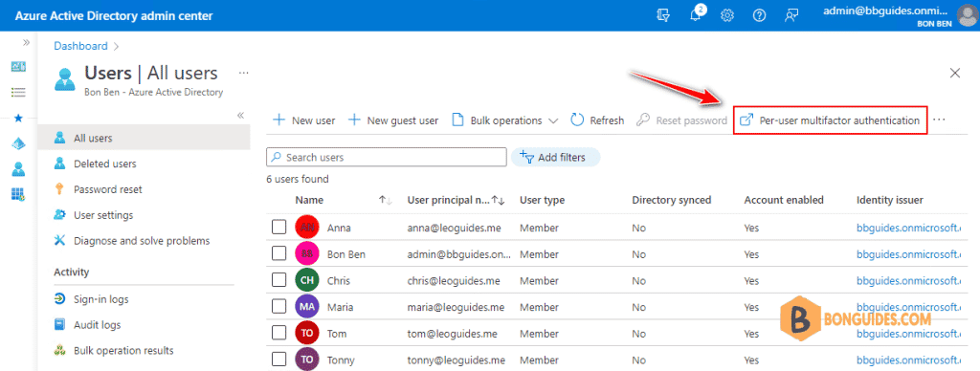Viewport: 980px width, 371px height.
Task: Collapse the Users side menu chevrons
Action: point(240,116)
